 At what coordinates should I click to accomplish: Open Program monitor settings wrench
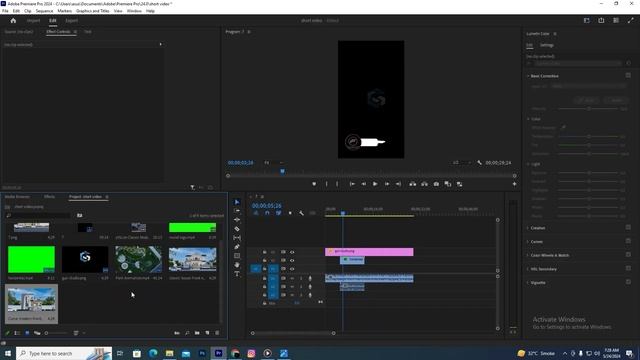[x=479, y=162]
